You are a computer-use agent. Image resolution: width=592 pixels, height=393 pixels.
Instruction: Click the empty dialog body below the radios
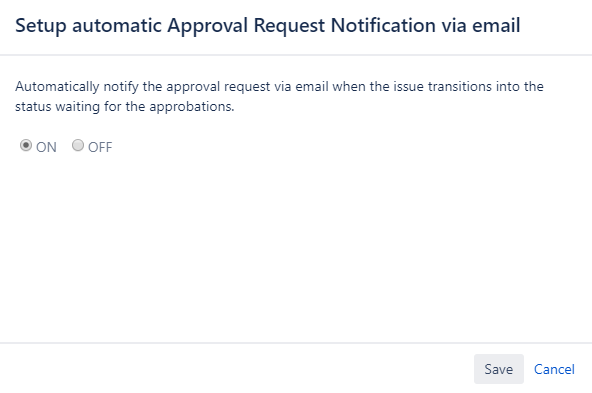click(296, 245)
